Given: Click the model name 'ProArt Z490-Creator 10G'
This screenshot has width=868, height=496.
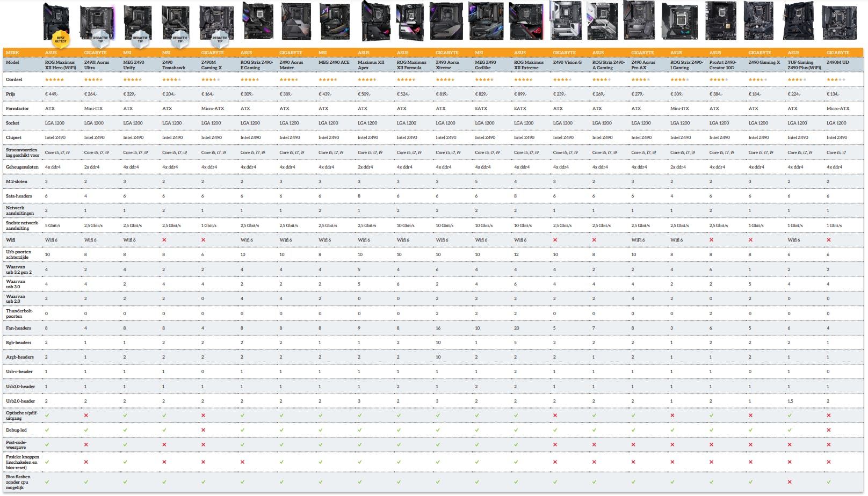Looking at the screenshot, I should pyautogui.click(x=723, y=65).
